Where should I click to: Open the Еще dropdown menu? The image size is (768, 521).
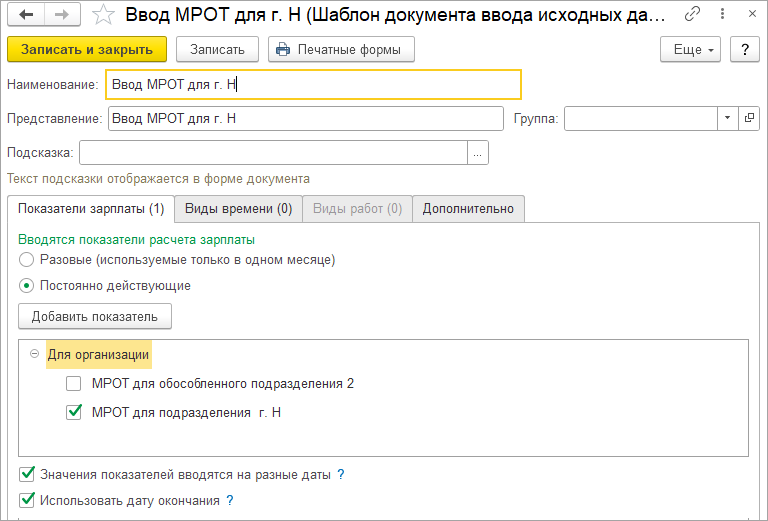point(691,49)
